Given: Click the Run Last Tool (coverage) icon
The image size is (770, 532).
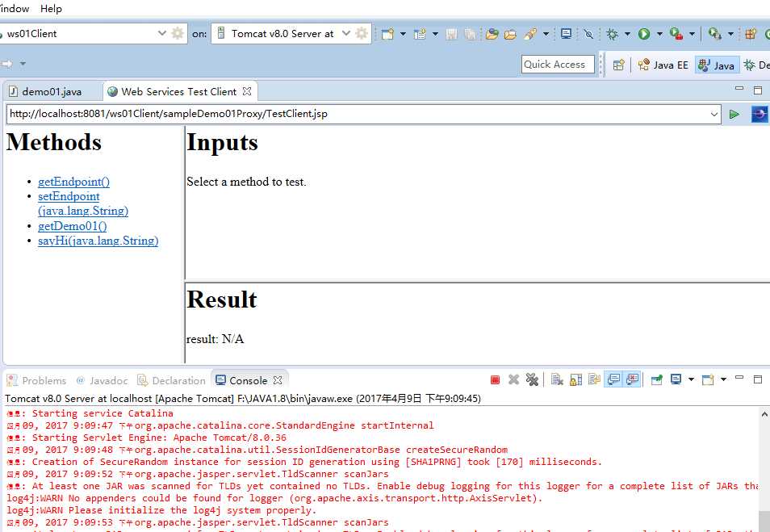Looking at the screenshot, I should pos(676,34).
